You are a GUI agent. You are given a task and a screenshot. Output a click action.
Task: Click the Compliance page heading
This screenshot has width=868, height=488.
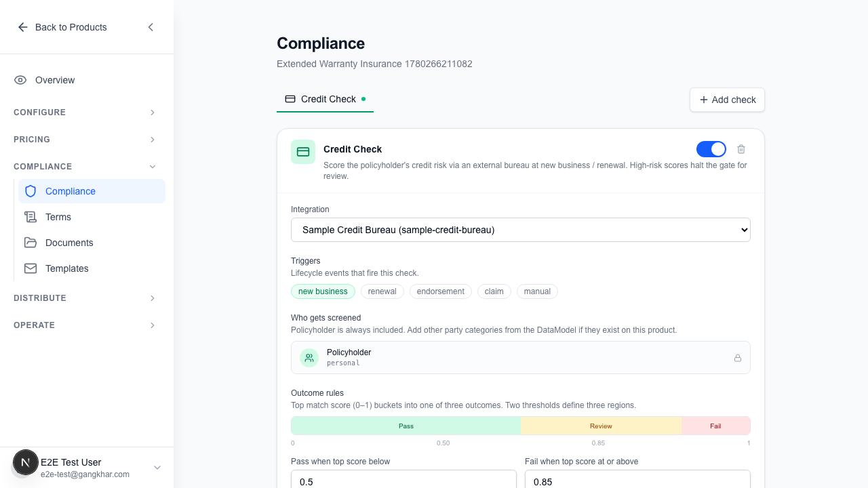[x=321, y=43]
